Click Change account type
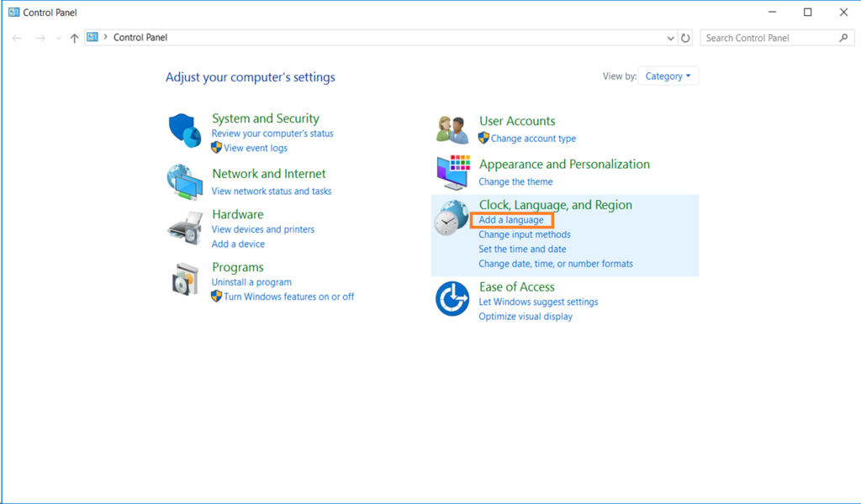 (533, 139)
